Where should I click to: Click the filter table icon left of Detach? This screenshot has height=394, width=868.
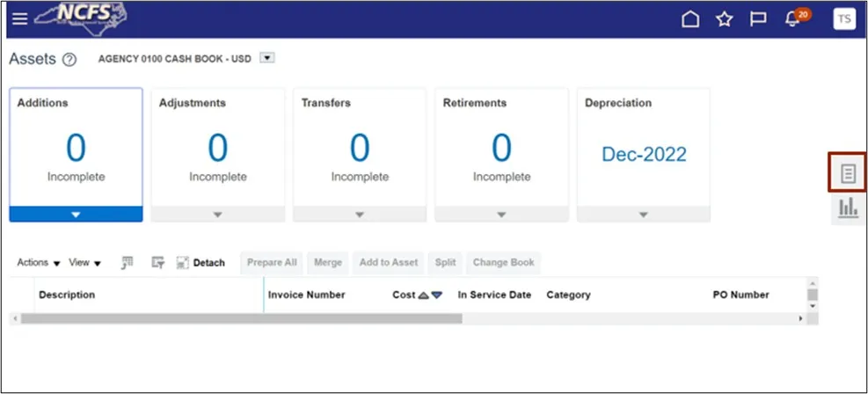tap(158, 263)
